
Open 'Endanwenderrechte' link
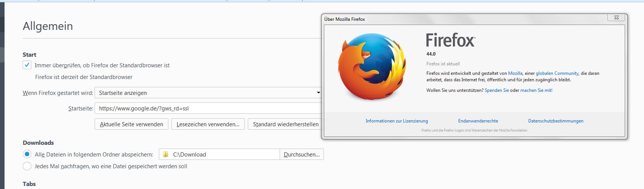tap(478, 121)
